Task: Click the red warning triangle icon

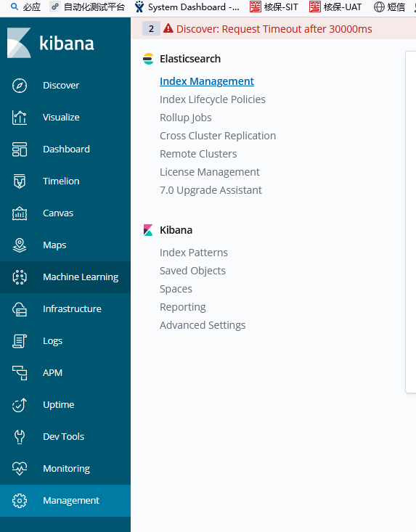Action: point(168,28)
